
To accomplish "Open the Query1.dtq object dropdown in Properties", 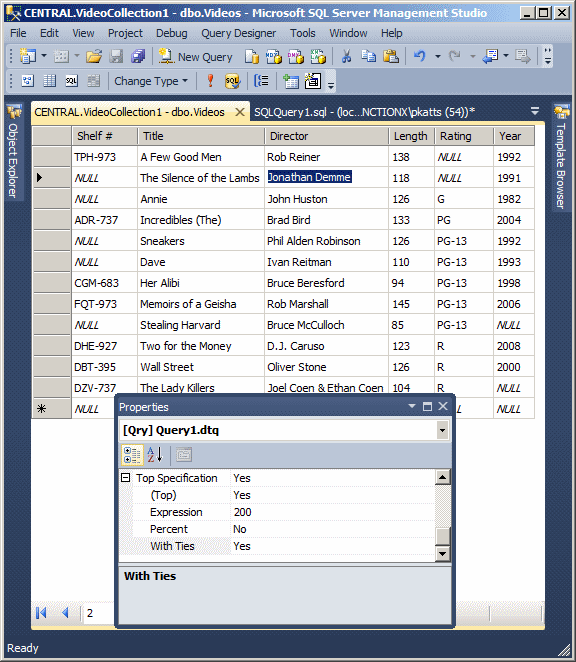I will tap(442, 430).
